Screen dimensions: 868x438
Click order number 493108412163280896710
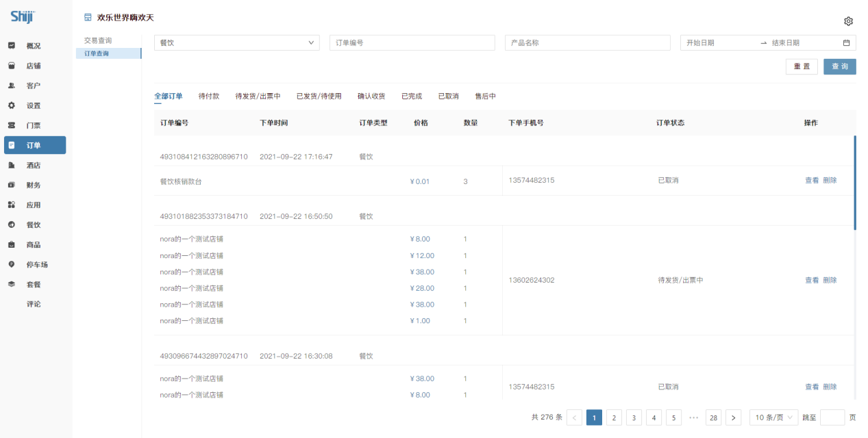203,157
